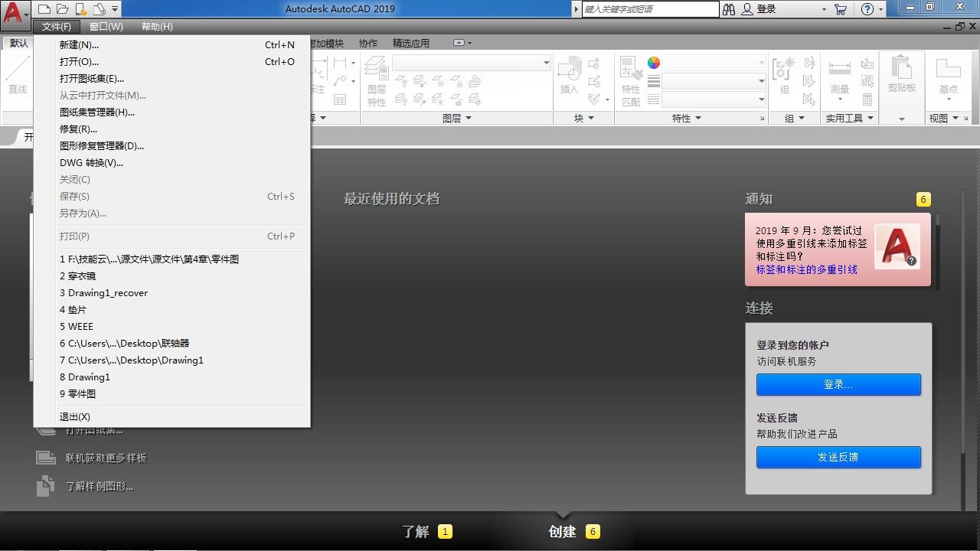Screen dimensions: 980x551
Task: Click the 登录... button
Action: point(838,384)
